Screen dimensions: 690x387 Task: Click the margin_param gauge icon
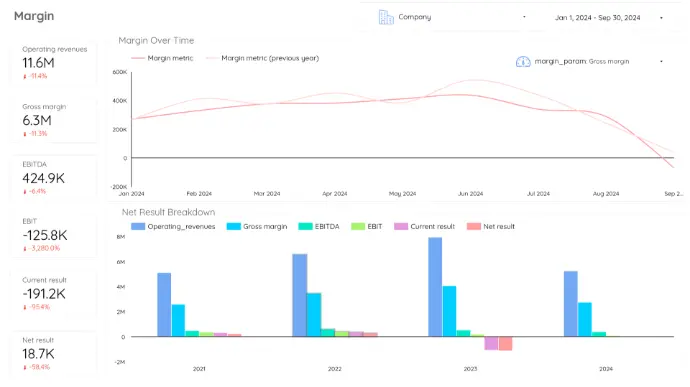pos(523,62)
